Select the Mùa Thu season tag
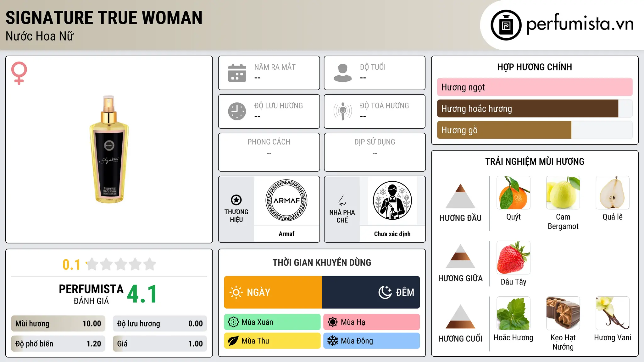Screen dimensions: 644x362 (x=272, y=341)
